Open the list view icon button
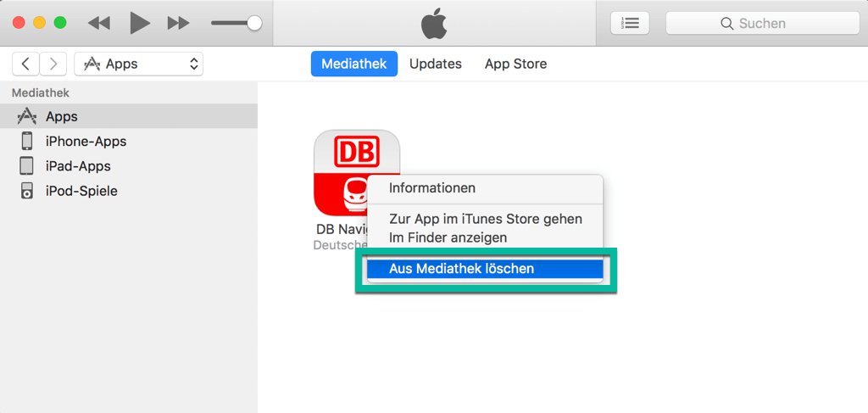868x413 pixels. click(x=630, y=23)
